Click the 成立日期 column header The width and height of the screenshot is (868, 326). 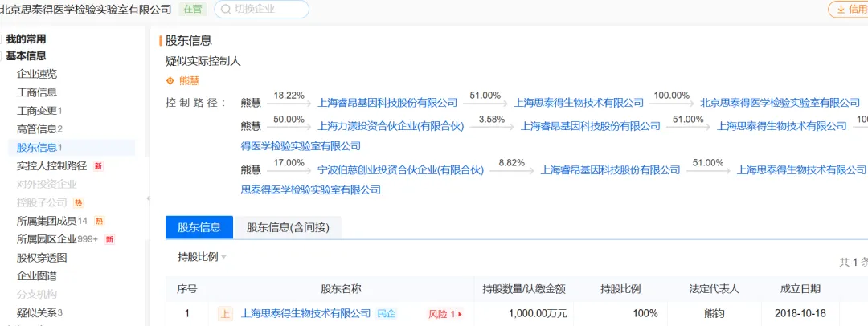coord(800,289)
